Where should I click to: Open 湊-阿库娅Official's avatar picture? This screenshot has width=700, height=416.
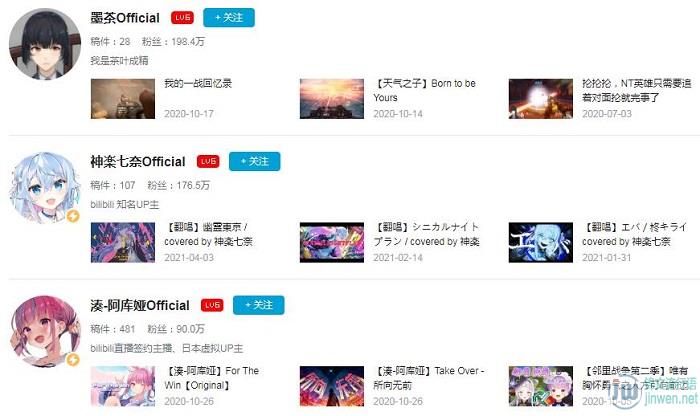click(x=45, y=332)
